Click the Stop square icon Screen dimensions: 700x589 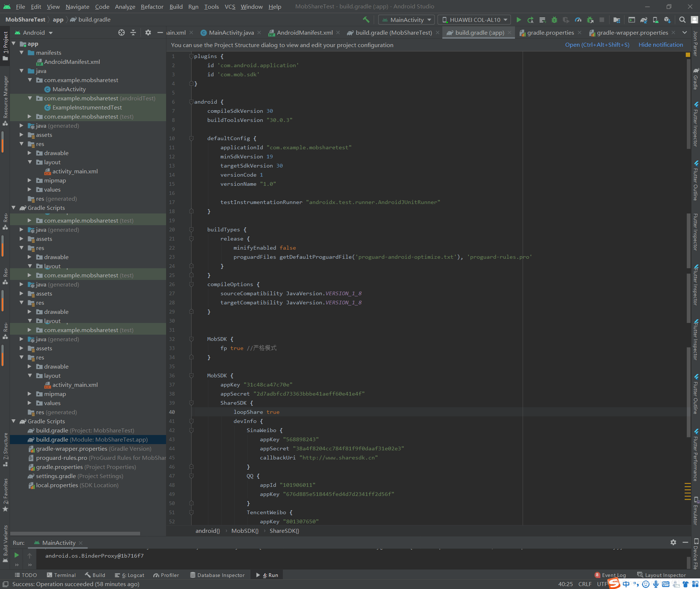coord(602,20)
